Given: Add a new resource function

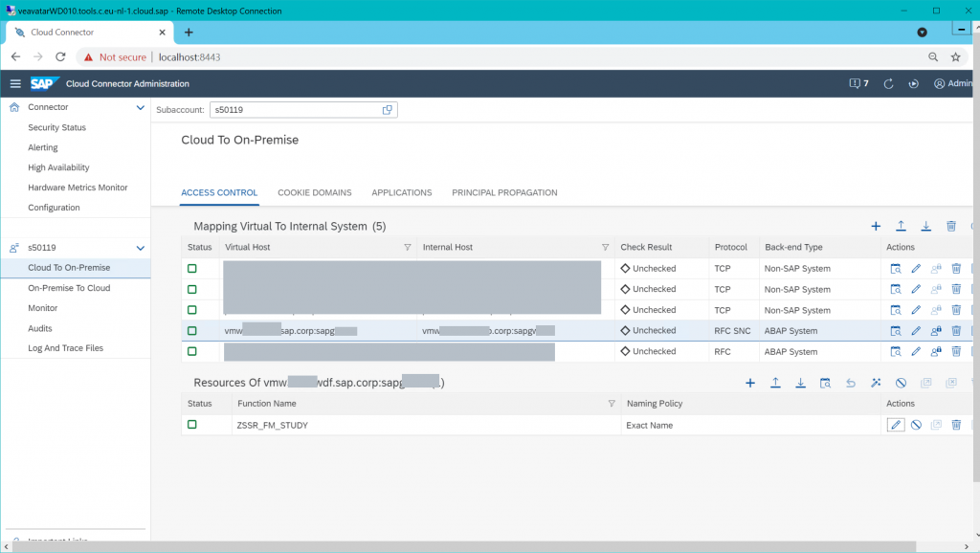Looking at the screenshot, I should pyautogui.click(x=750, y=383).
